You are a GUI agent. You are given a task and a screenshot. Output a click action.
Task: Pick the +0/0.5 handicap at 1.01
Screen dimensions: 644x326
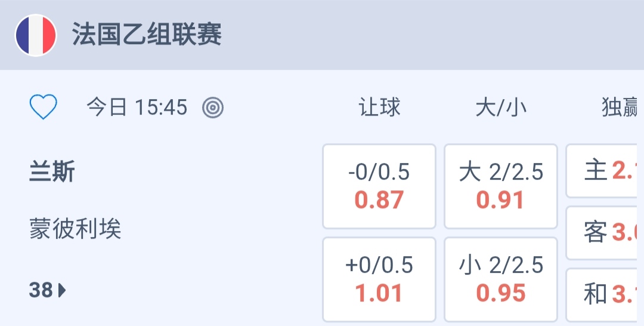pyautogui.click(x=379, y=279)
